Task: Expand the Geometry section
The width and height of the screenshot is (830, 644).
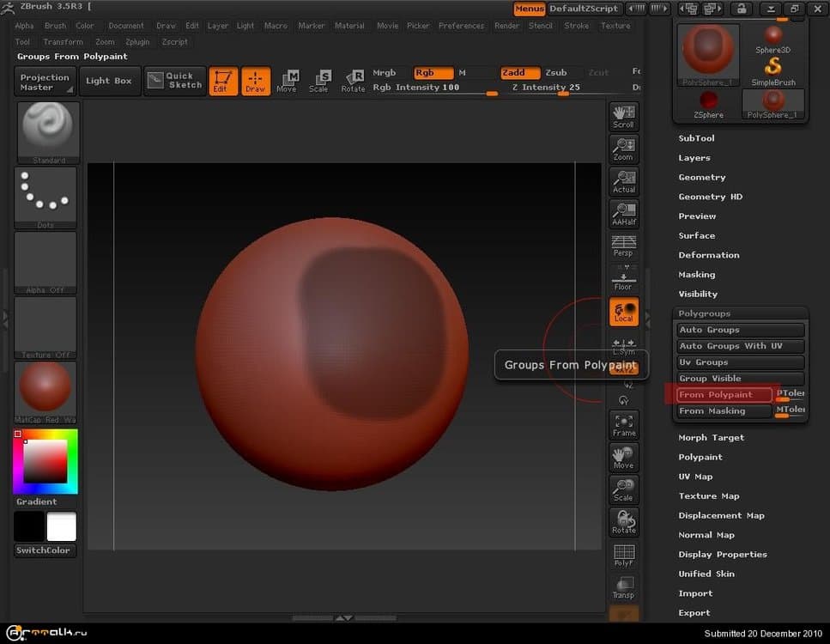Action: click(701, 177)
